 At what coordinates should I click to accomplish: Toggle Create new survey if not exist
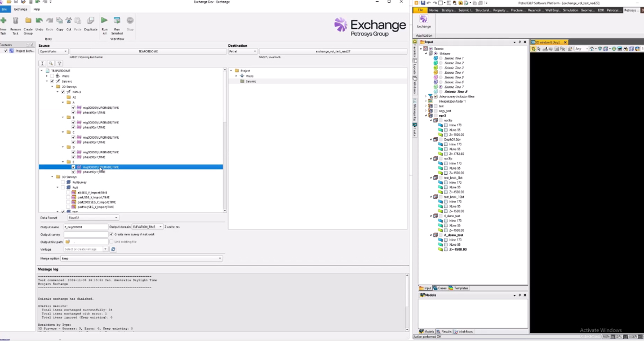click(x=111, y=234)
